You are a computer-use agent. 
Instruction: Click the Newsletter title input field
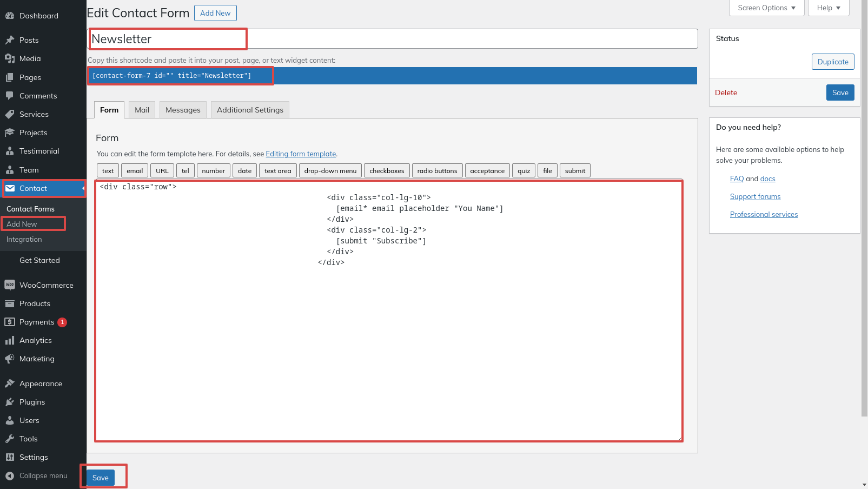tap(393, 39)
